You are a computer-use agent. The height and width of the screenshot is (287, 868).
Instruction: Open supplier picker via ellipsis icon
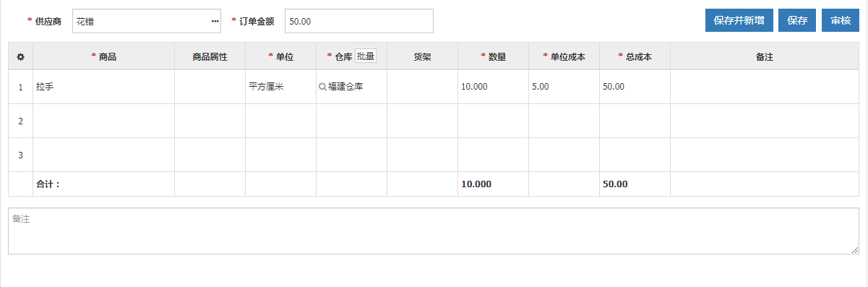tap(215, 22)
